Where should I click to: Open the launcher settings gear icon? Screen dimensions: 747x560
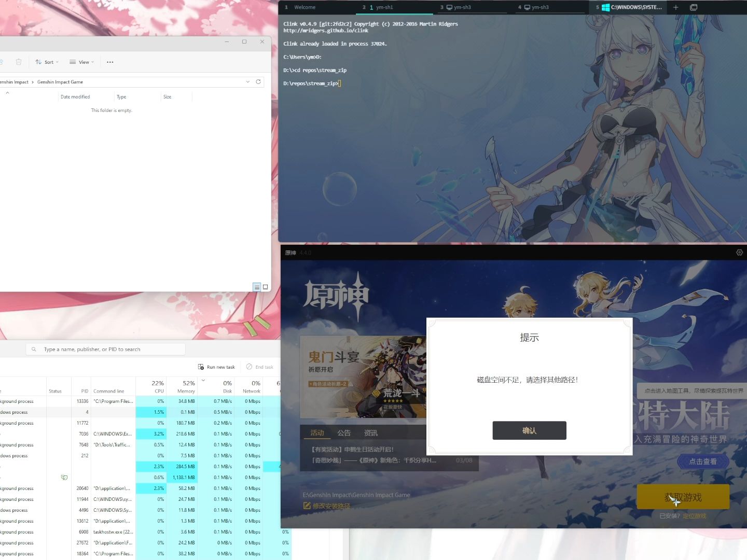point(739,253)
